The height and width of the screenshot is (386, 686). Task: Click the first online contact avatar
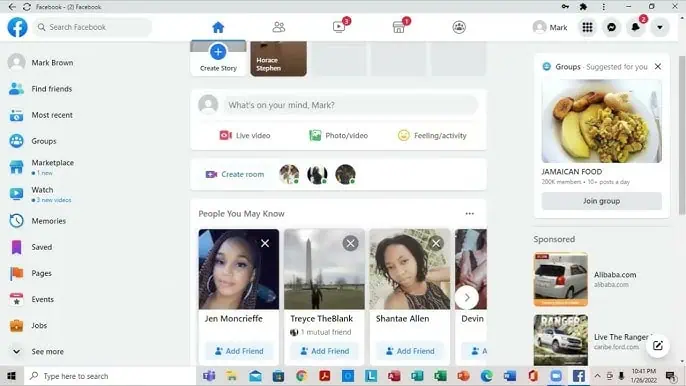coord(289,174)
